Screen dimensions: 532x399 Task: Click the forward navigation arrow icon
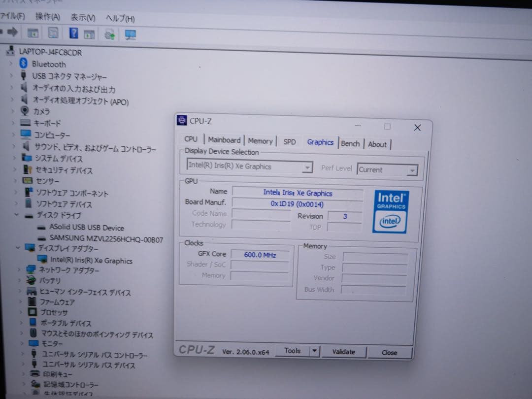pyautogui.click(x=11, y=33)
